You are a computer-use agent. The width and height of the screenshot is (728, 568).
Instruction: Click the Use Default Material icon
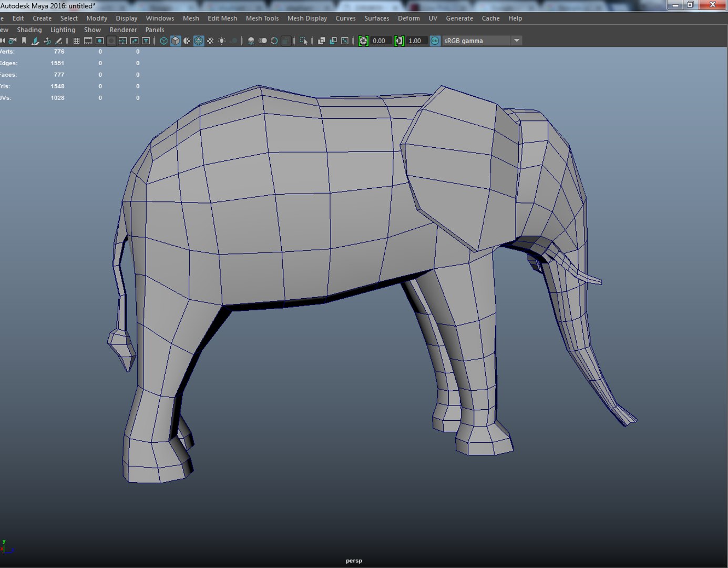187,40
